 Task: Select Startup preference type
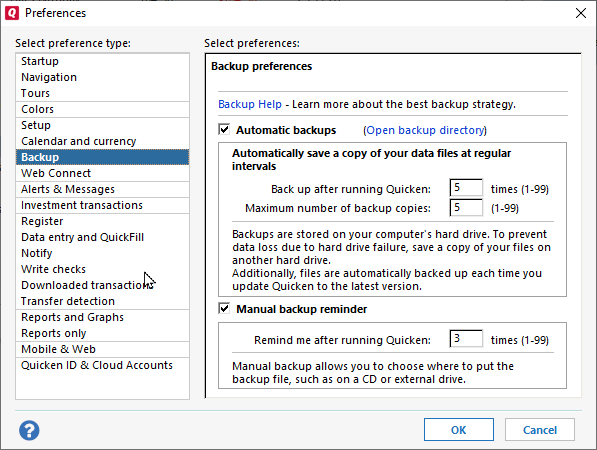tap(102, 61)
